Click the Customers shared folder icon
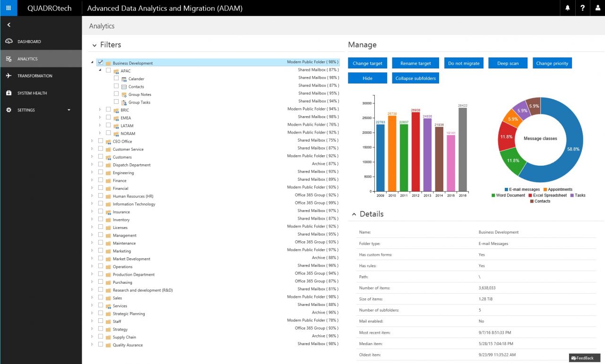 point(108,157)
